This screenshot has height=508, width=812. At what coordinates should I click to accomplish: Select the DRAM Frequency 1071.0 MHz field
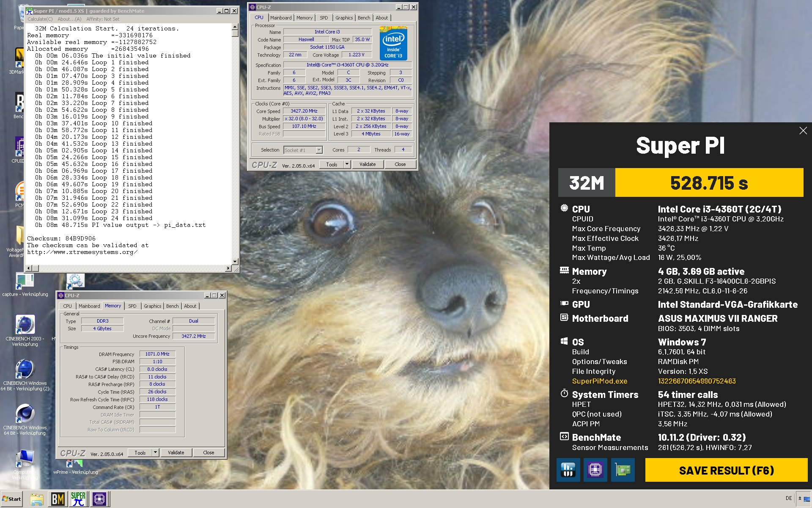pos(157,354)
